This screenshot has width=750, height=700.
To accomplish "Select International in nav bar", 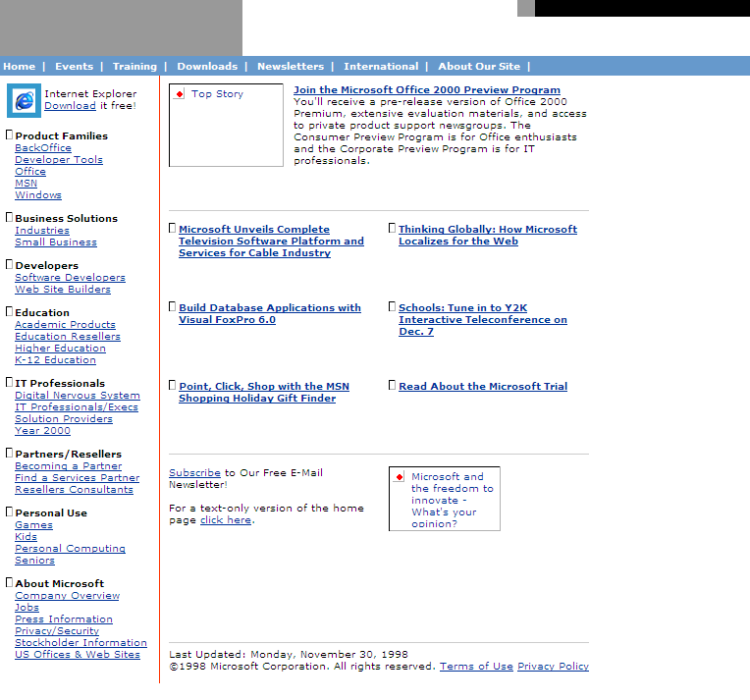I will click(x=381, y=67).
